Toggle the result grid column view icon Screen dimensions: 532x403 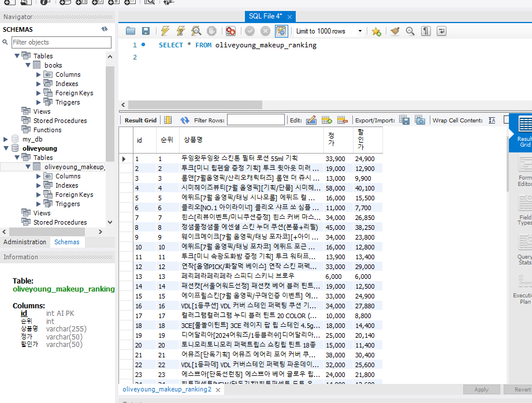pyautogui.click(x=168, y=120)
